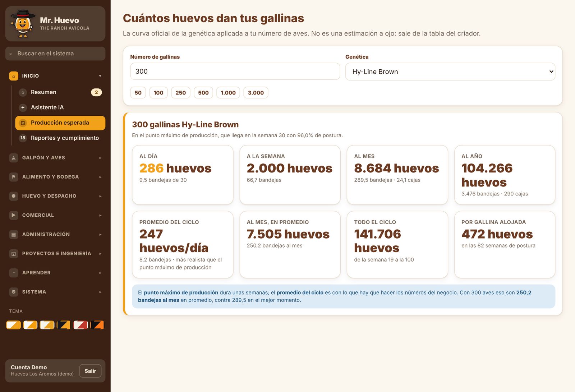Screen dimensions: 575x392
Task: Click the 472 huevos per hen value
Action: [x=497, y=234]
